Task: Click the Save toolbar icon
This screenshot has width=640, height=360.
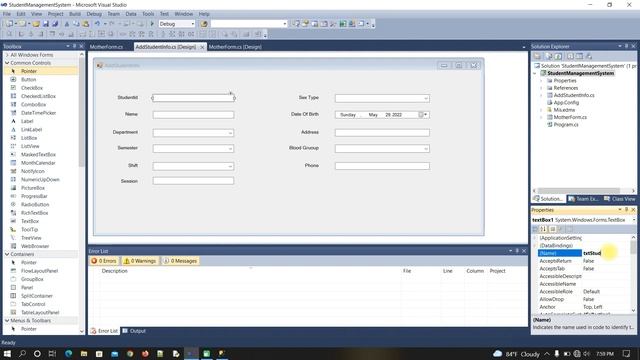Action: (x=46, y=24)
